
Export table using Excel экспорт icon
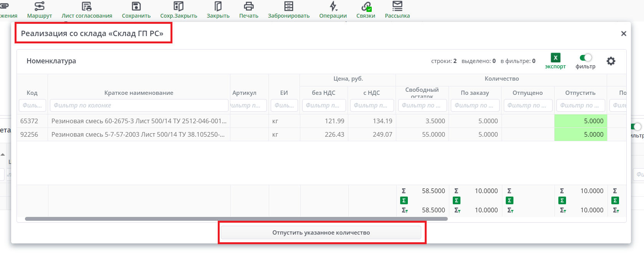tap(555, 58)
